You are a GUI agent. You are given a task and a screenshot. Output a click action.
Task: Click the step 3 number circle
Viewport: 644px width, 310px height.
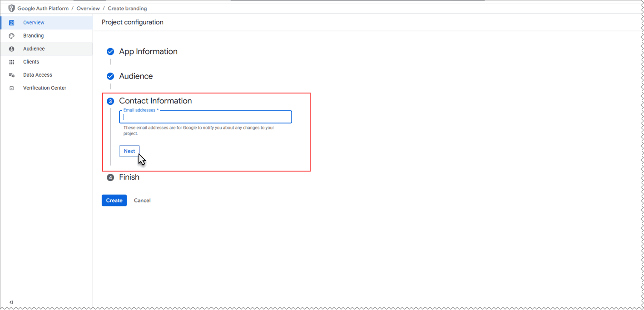pyautogui.click(x=110, y=101)
